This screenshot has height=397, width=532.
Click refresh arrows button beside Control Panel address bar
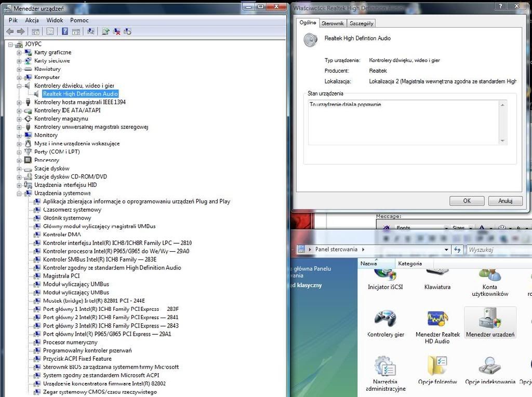pos(457,250)
